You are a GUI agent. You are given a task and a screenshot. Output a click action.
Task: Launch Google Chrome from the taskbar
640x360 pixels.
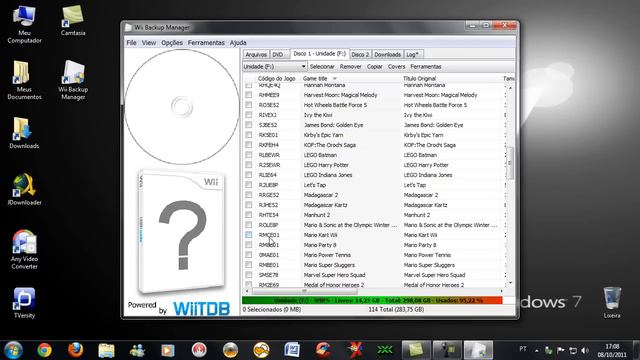click(x=44, y=350)
